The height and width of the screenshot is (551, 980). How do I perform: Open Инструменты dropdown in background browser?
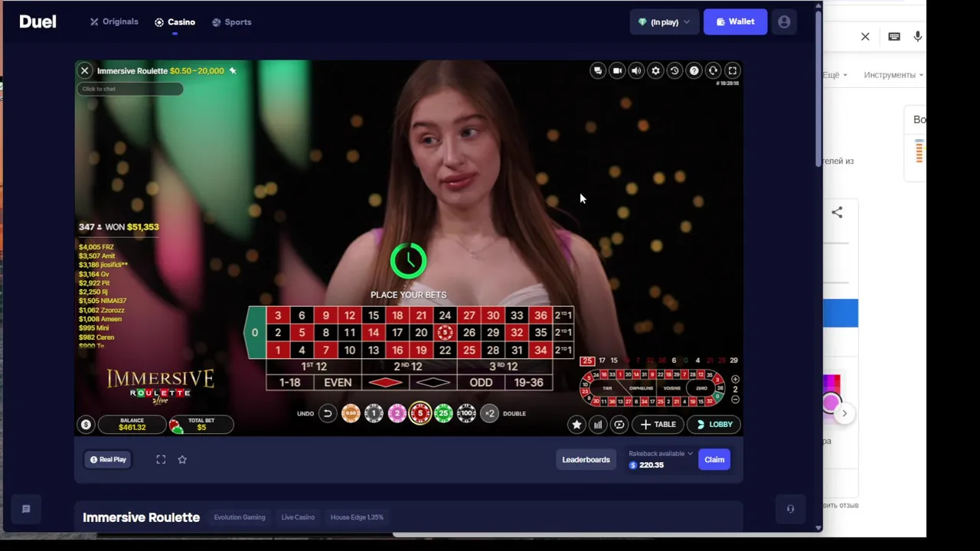[x=893, y=75]
